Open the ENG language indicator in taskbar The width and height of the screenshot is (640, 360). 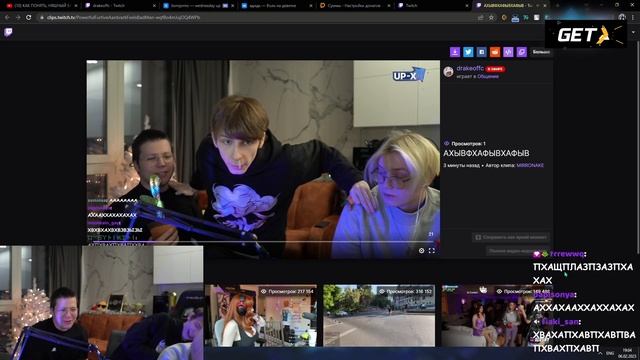[610, 353]
